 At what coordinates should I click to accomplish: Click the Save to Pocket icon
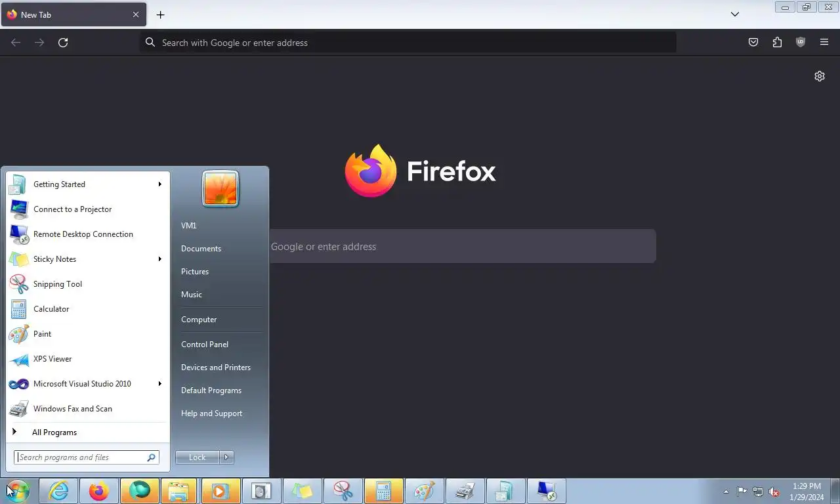(x=753, y=42)
